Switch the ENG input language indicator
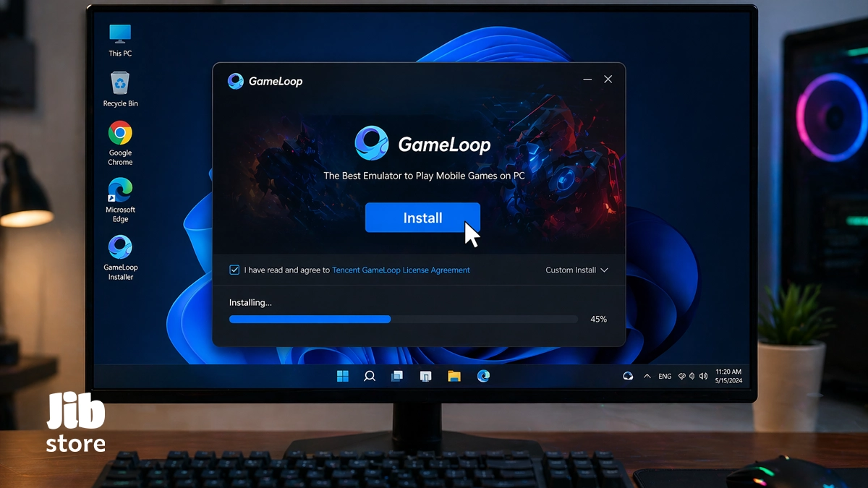This screenshot has height=488, width=868. pyautogui.click(x=665, y=376)
